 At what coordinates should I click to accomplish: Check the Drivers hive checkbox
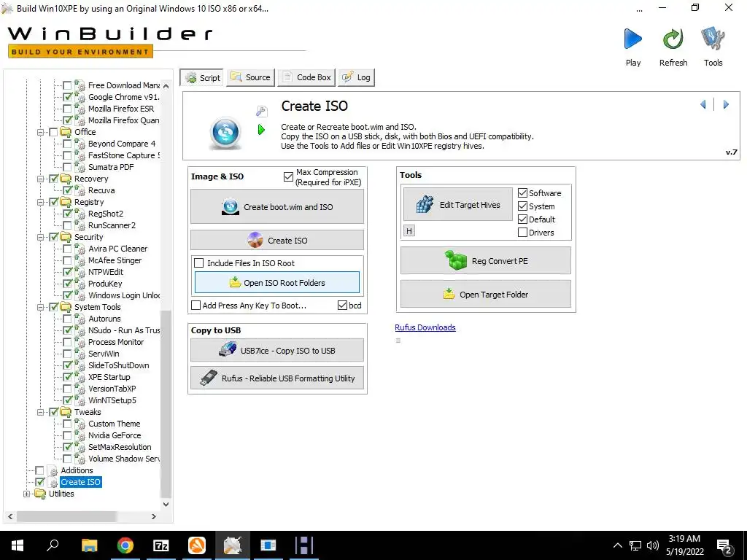click(522, 233)
